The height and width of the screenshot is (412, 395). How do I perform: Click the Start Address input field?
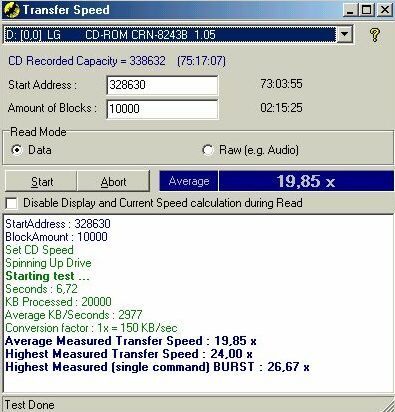pos(162,85)
